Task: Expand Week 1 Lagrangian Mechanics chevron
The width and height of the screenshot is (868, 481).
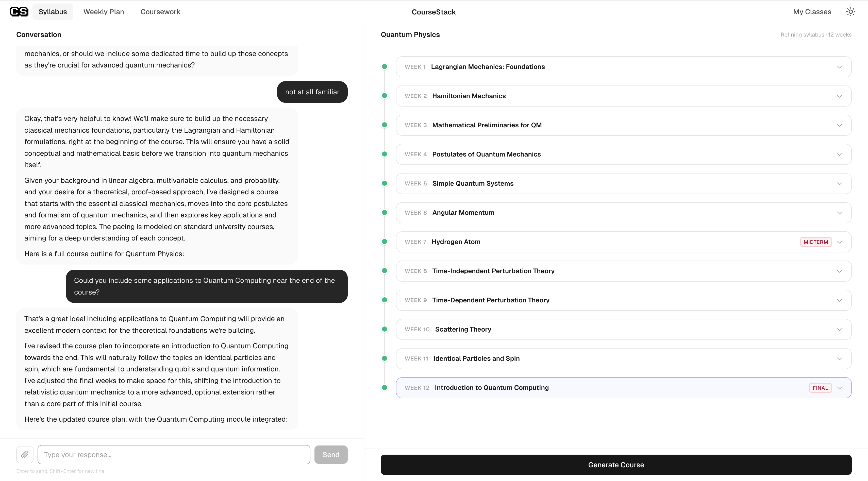Action: (839, 67)
